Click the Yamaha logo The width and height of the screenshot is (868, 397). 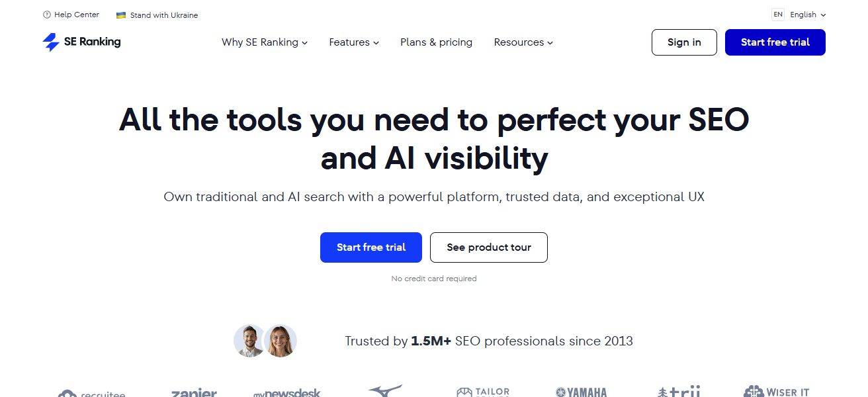pos(582,392)
